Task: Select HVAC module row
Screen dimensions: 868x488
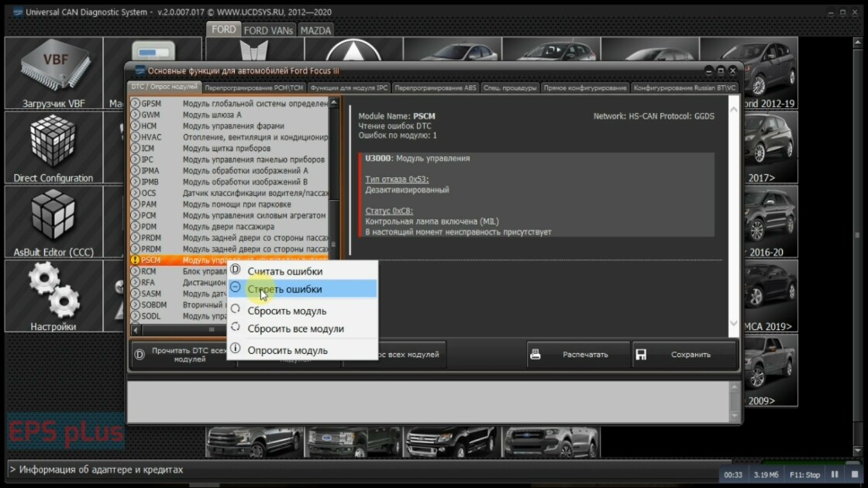Action: 229,137
